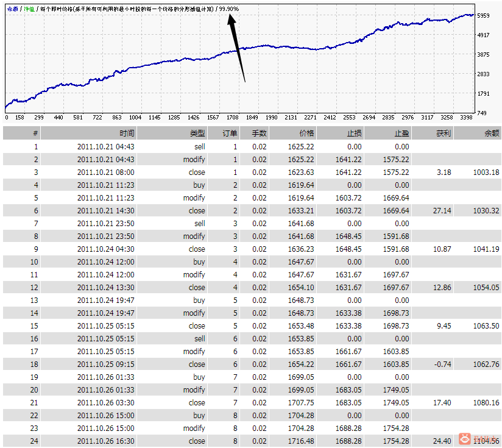Click the 止损 column header
This screenshot has height=448, width=502.
tap(341, 133)
